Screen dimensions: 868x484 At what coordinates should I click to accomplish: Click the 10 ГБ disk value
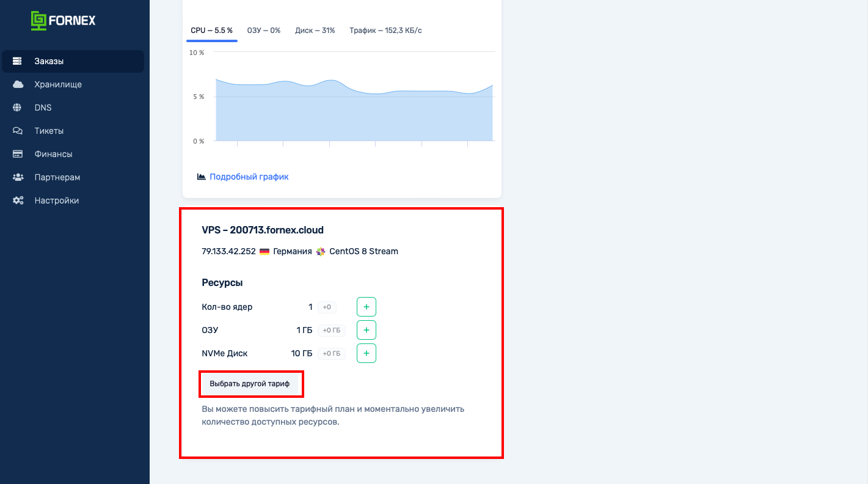coord(302,353)
